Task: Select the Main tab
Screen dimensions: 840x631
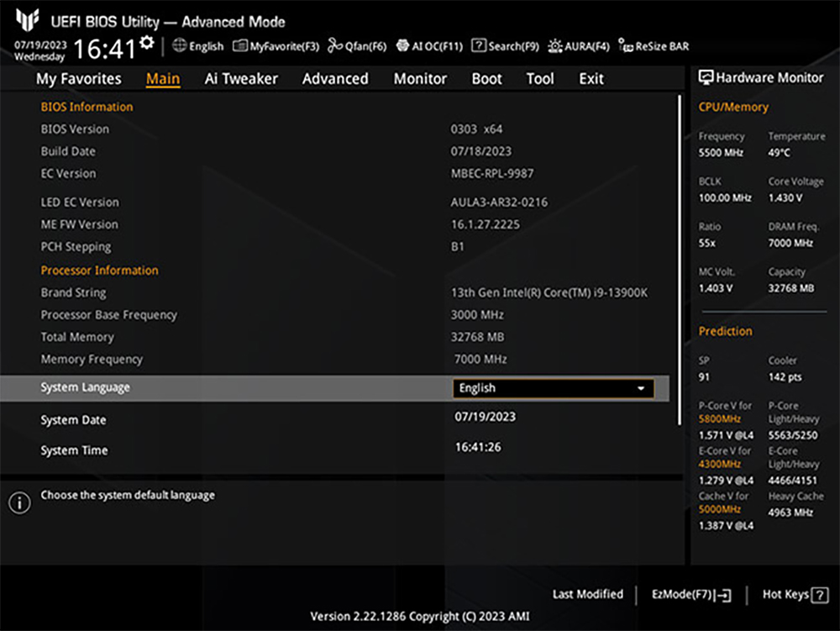Action: click(x=163, y=79)
